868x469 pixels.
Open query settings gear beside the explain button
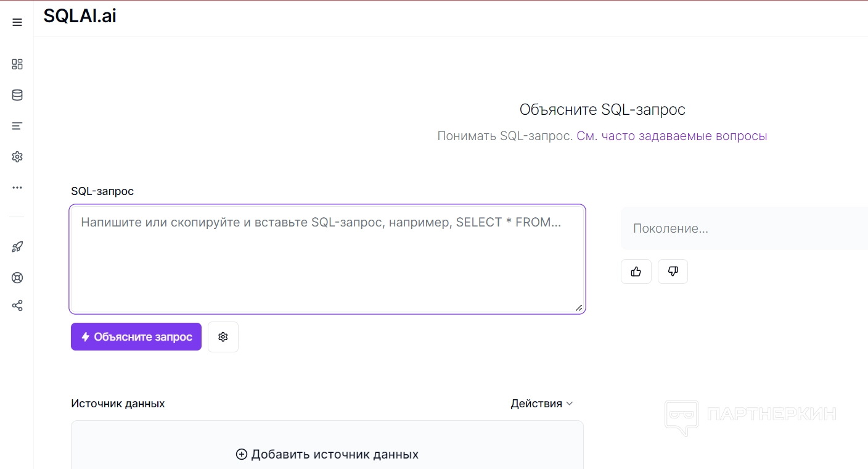tap(223, 337)
